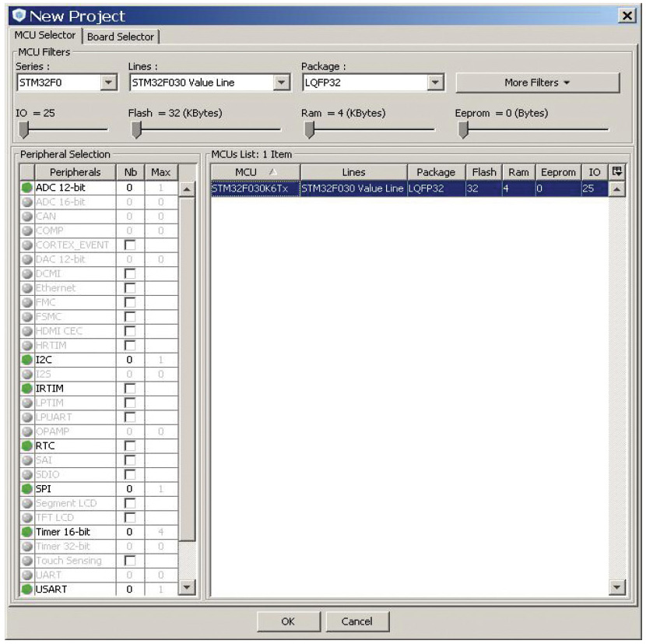This screenshot has width=646, height=644.
Task: Click the IO filter slider handle
Action: click(x=24, y=130)
